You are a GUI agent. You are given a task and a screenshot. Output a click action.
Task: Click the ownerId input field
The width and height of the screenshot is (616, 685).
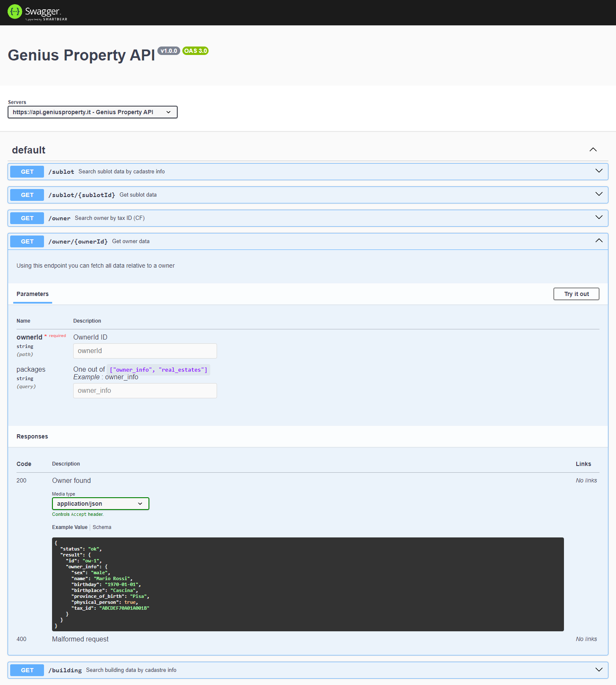145,351
